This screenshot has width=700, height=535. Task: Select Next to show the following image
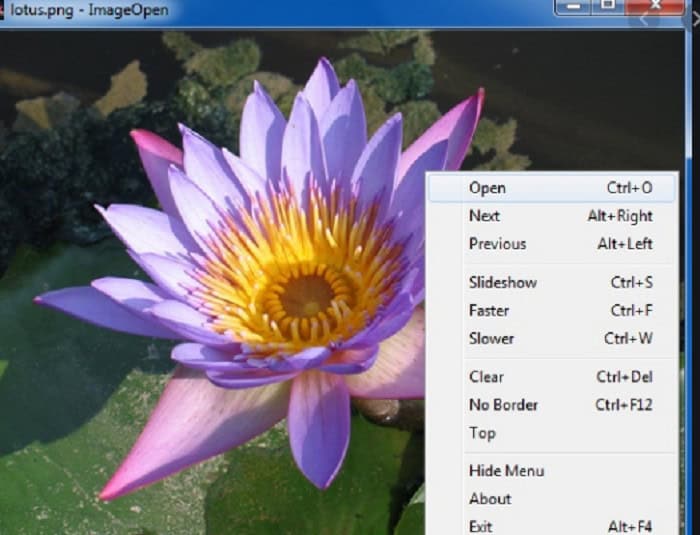pyautogui.click(x=552, y=216)
